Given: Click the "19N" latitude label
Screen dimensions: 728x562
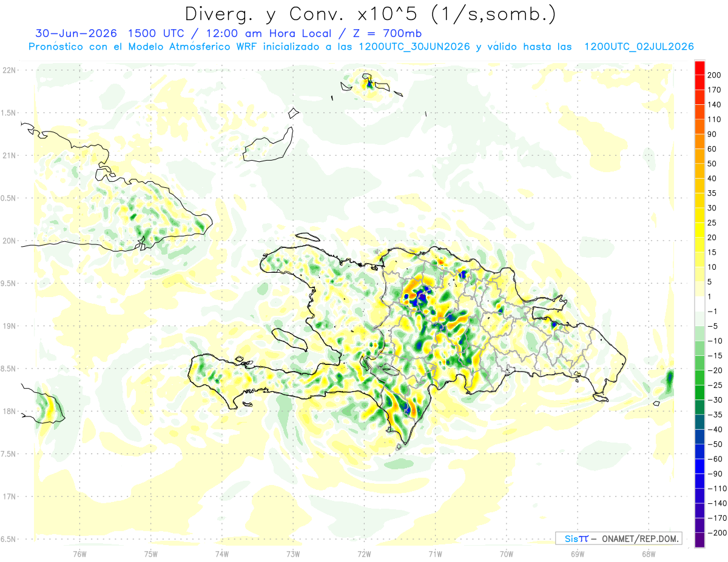Looking at the screenshot, I should pyautogui.click(x=10, y=326).
